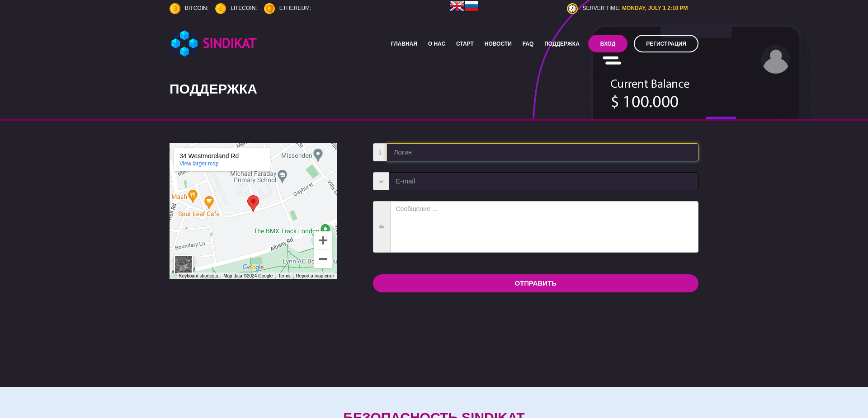
Task: Click the РЕГИСТРАЦИЯ button
Action: (666, 43)
